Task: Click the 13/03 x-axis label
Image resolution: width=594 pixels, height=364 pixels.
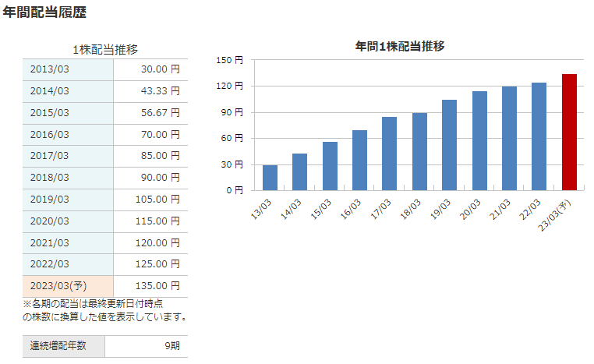Action: (x=261, y=209)
